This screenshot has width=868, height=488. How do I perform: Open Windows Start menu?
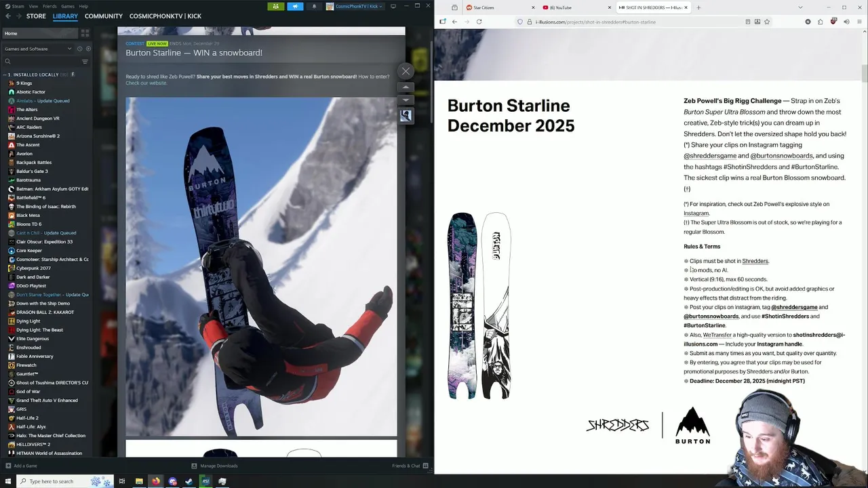[7, 481]
